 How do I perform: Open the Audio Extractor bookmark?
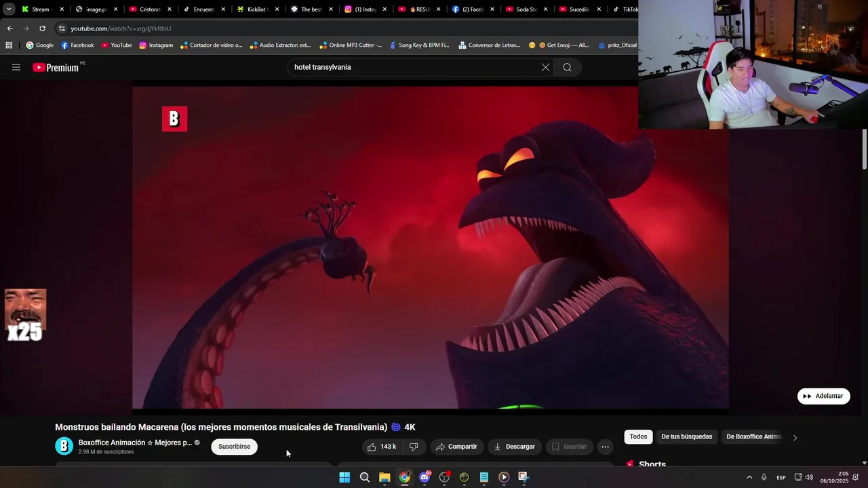tap(280, 45)
